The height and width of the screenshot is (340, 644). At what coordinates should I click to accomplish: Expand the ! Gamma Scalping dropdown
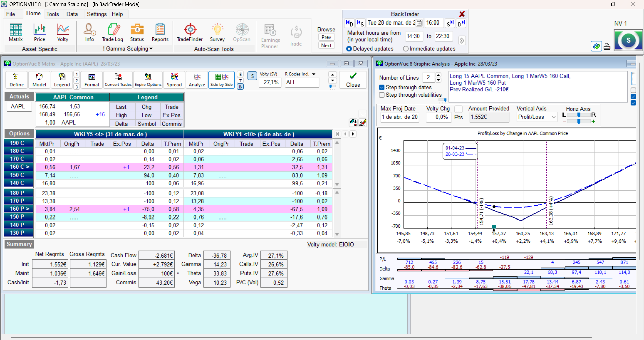point(127,49)
